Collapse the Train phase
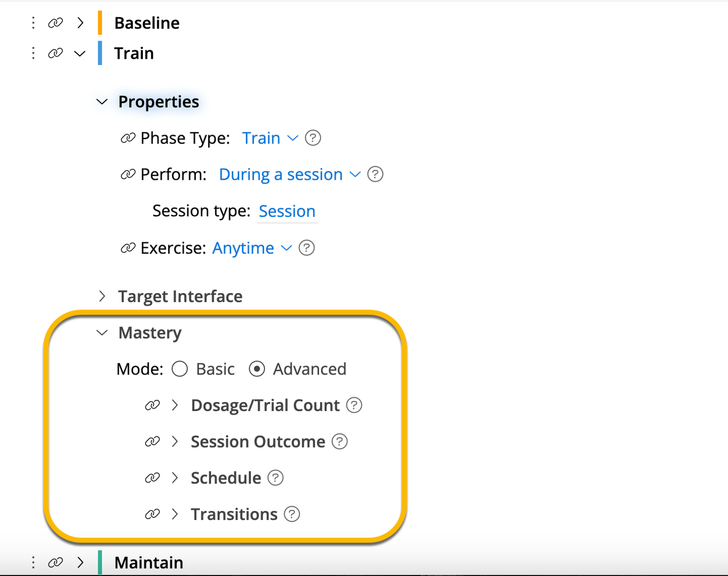The image size is (728, 576). click(x=79, y=53)
